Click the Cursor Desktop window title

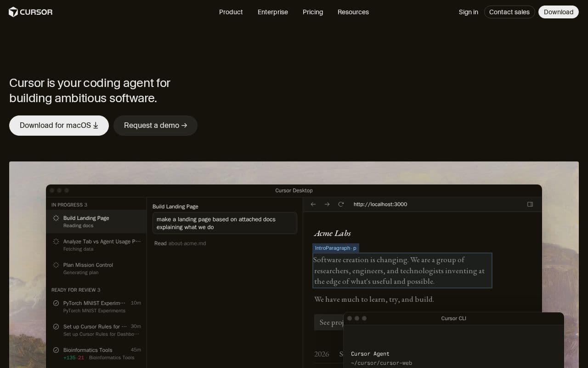tap(294, 190)
